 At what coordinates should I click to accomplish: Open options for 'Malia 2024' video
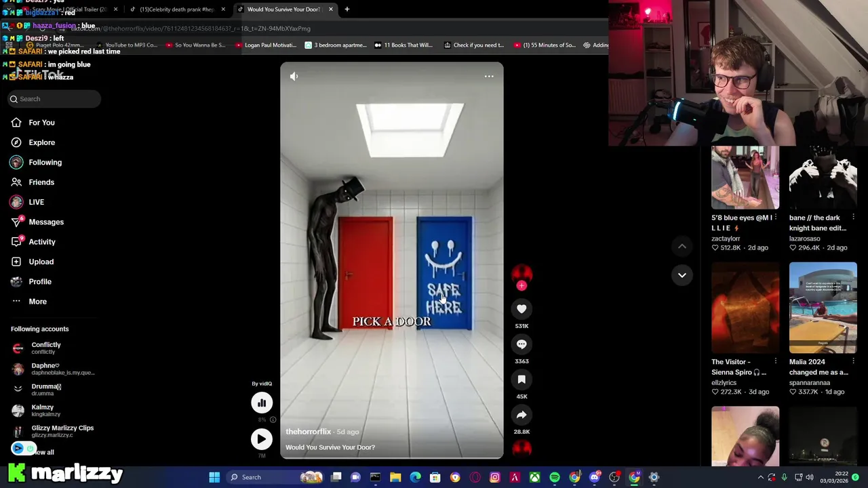[x=853, y=362]
